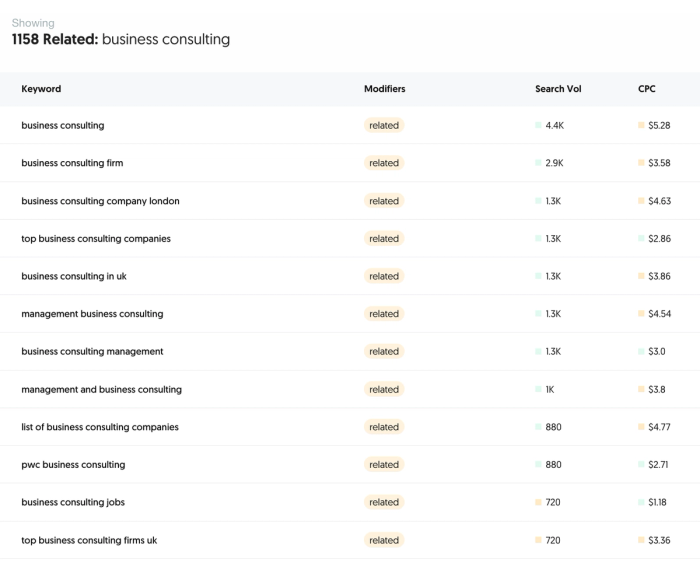Click the '1158 Related: business consulting' heading

[120, 40]
